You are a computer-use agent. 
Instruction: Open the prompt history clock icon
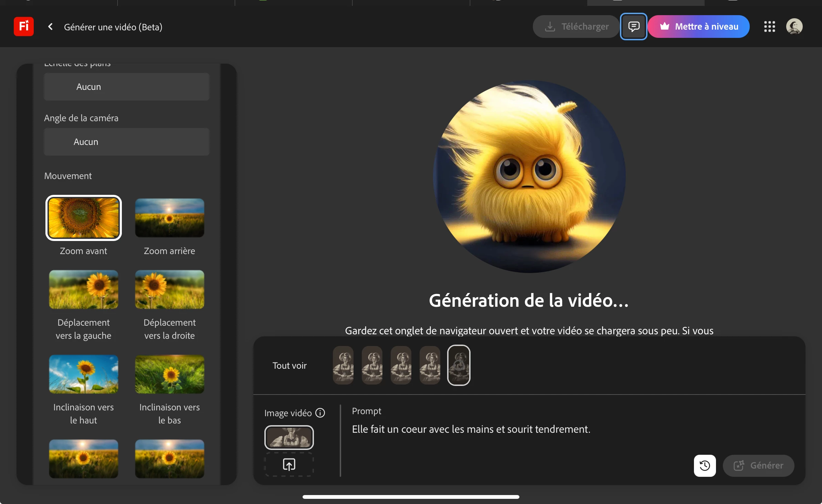click(x=705, y=465)
